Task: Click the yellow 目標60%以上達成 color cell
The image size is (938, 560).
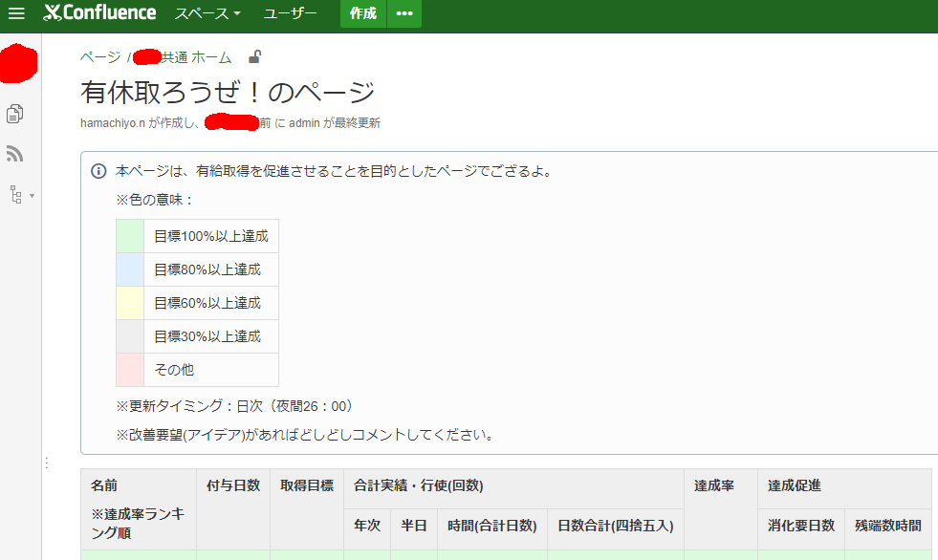Action: click(x=130, y=303)
